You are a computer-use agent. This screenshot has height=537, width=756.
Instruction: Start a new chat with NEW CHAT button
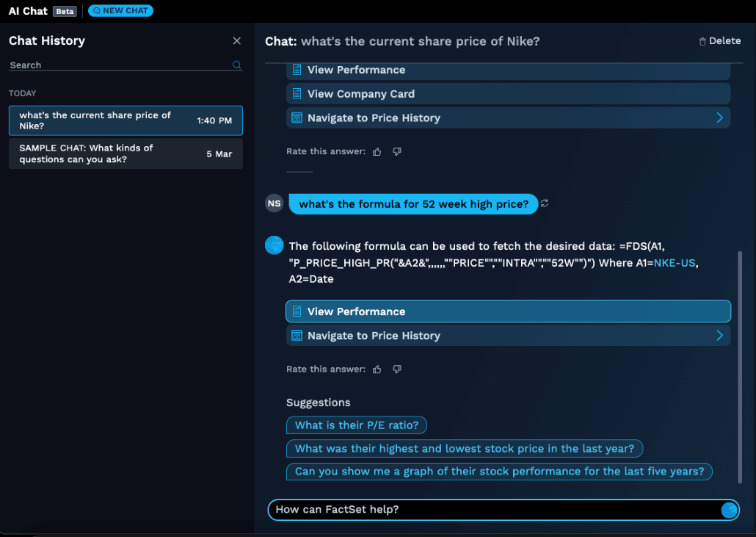point(120,11)
